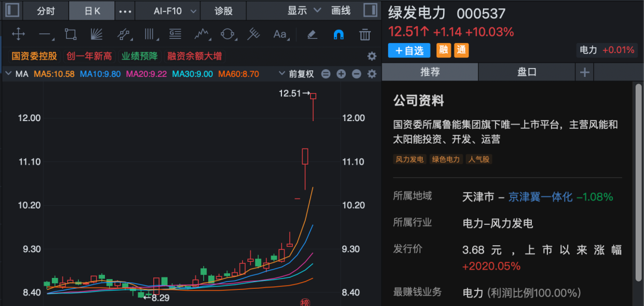The width and height of the screenshot is (644, 306).
Task: Toggle right sidebar panel icon
Action: tap(370, 10)
